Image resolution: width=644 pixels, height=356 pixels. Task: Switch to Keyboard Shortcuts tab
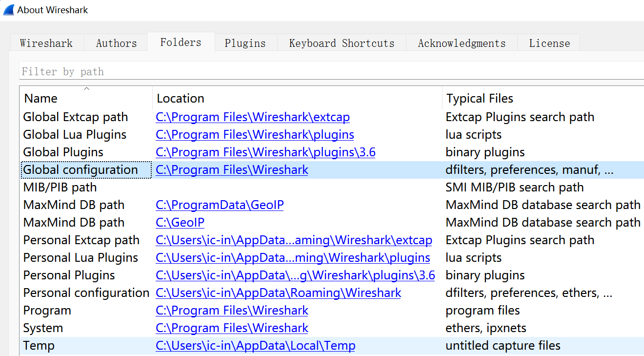point(342,43)
